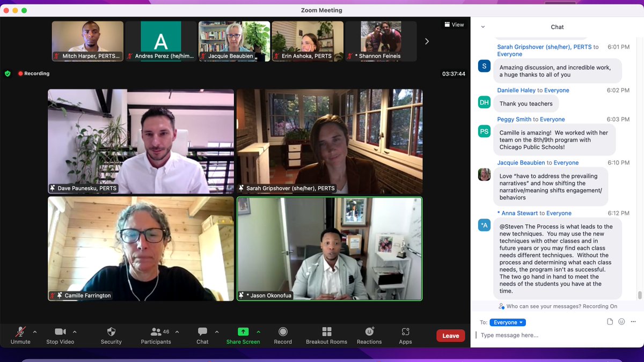
Task: Collapse chat panel using chevron
Action: [483, 27]
